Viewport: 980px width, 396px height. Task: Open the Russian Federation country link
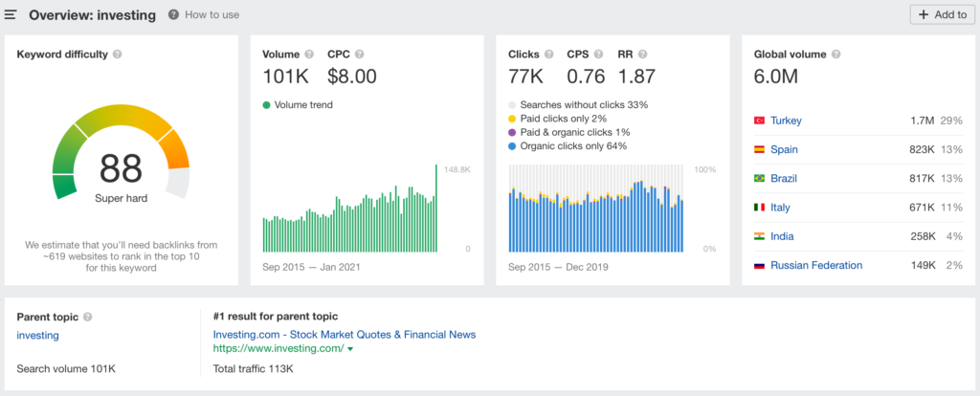[816, 265]
